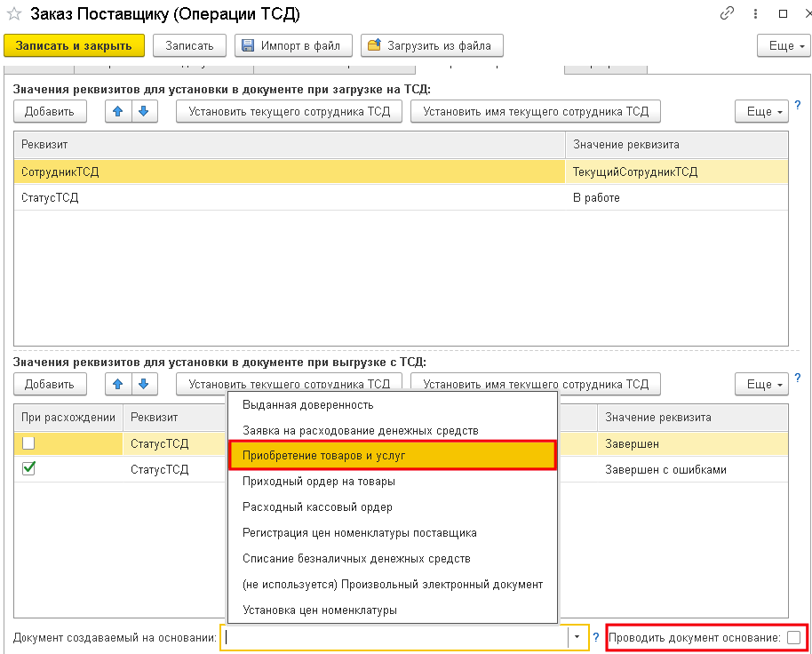
Task: Add a row in the upload section
Action: (50, 111)
